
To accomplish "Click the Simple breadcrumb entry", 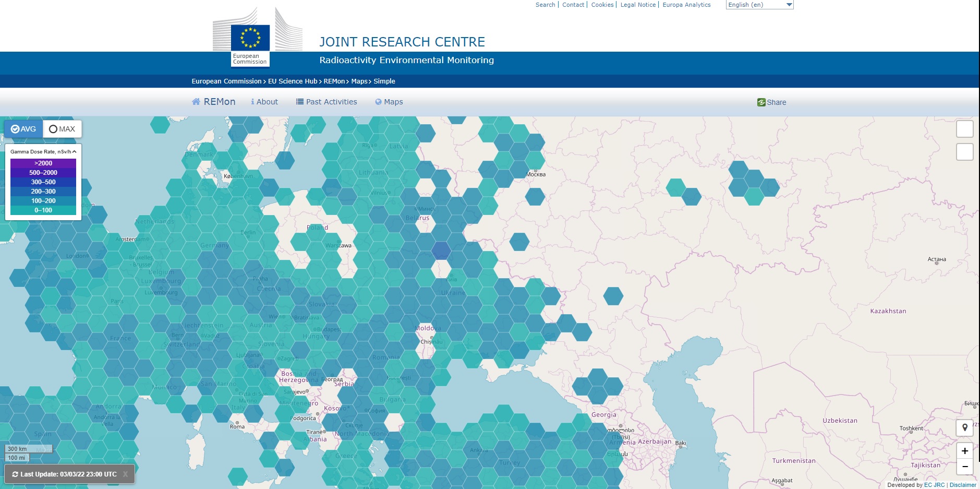I will coord(384,81).
